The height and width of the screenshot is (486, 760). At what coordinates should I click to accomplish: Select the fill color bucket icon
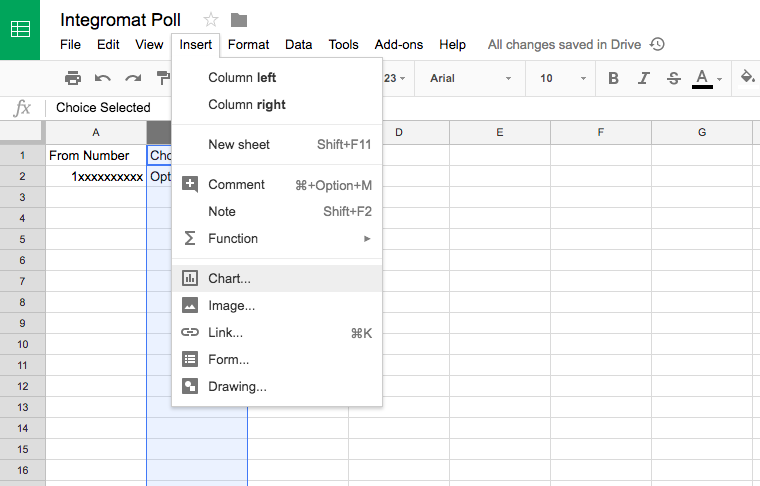tap(747, 77)
